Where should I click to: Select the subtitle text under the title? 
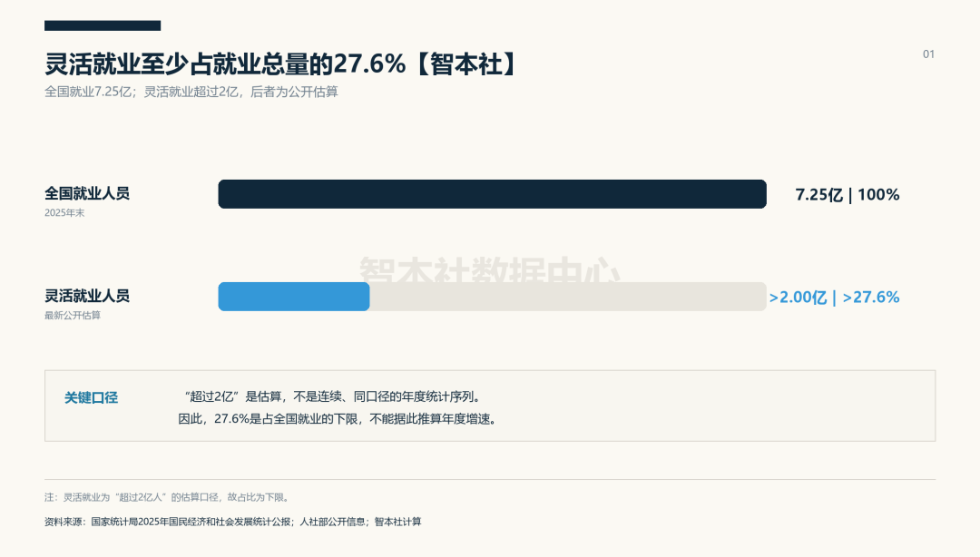click(x=191, y=92)
